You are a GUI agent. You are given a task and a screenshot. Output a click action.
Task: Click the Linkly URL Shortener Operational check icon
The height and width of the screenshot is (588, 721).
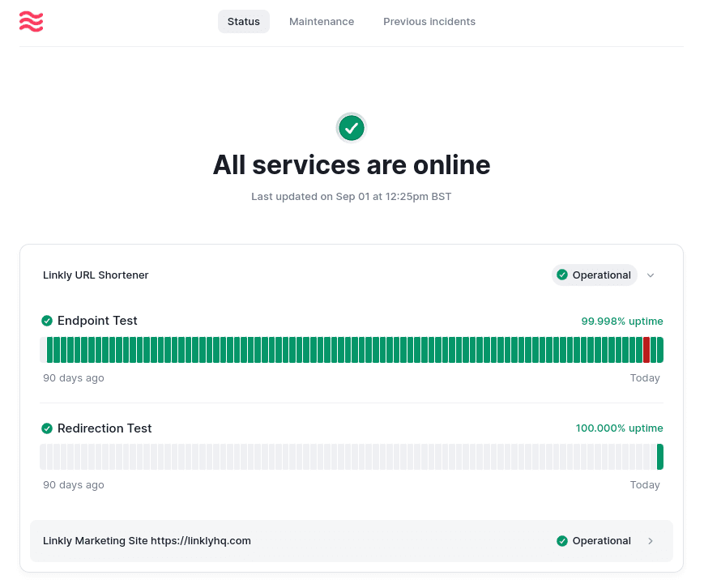(x=562, y=275)
